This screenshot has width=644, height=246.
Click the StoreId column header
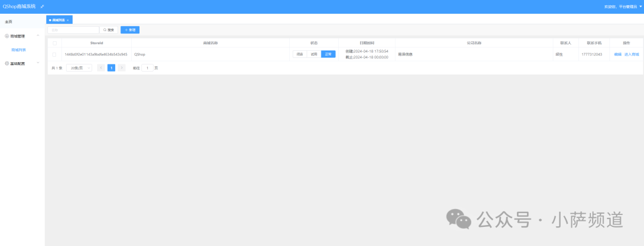[x=97, y=43]
